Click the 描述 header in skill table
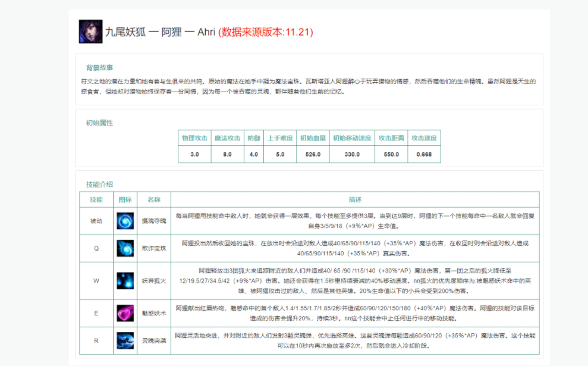 tap(355, 200)
